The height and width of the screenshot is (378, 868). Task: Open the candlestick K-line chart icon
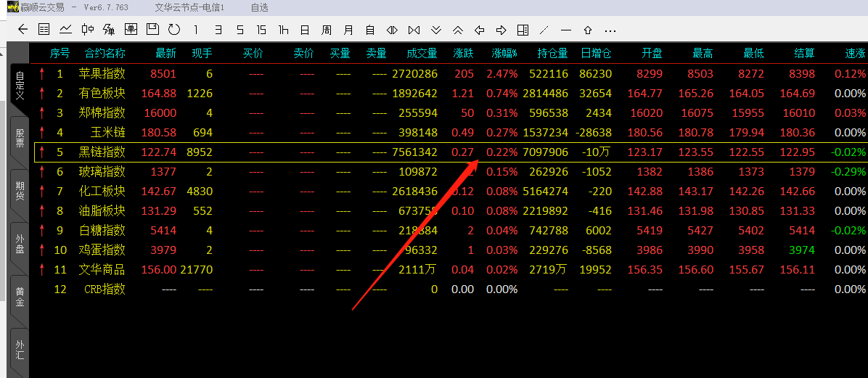[x=88, y=30]
